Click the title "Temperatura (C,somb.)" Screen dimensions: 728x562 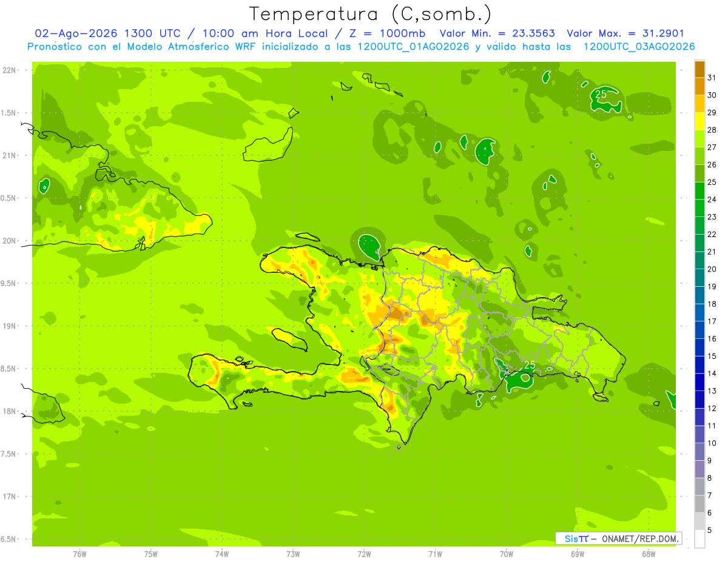tap(370, 14)
